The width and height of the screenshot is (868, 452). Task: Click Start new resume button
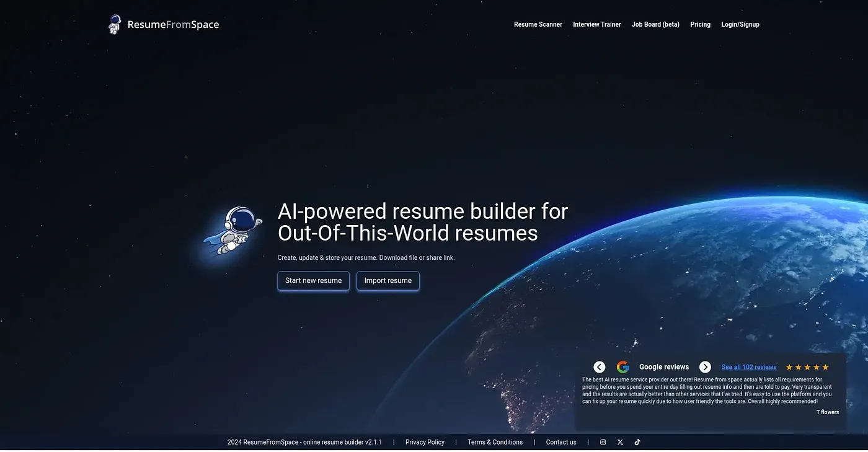[314, 281]
